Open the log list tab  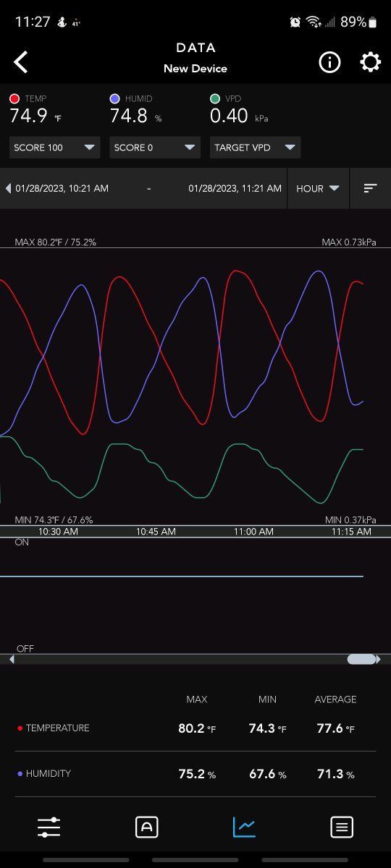tap(342, 827)
